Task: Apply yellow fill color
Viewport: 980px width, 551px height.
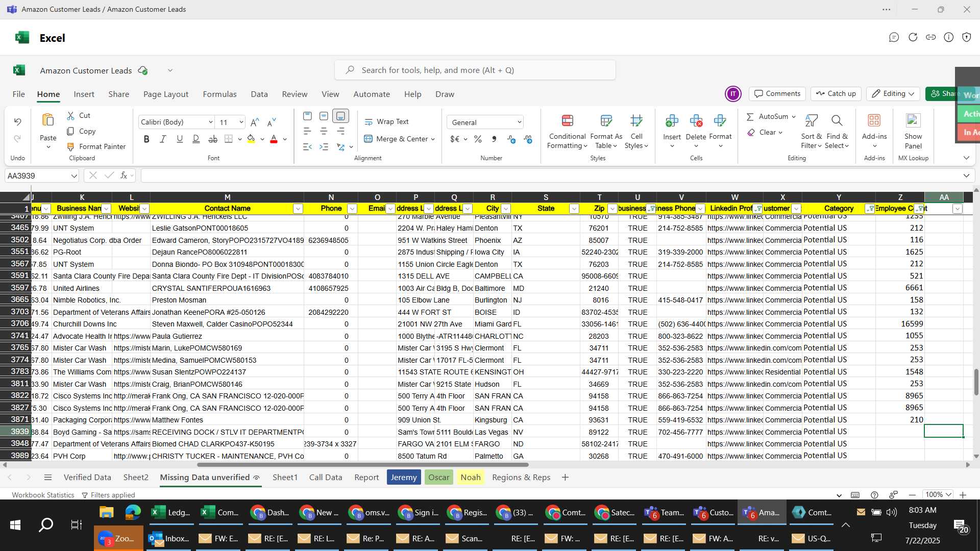Action: pyautogui.click(x=251, y=139)
